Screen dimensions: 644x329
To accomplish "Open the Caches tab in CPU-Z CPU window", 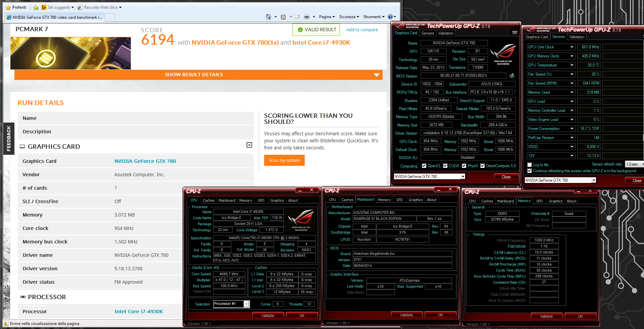I will tap(208, 200).
